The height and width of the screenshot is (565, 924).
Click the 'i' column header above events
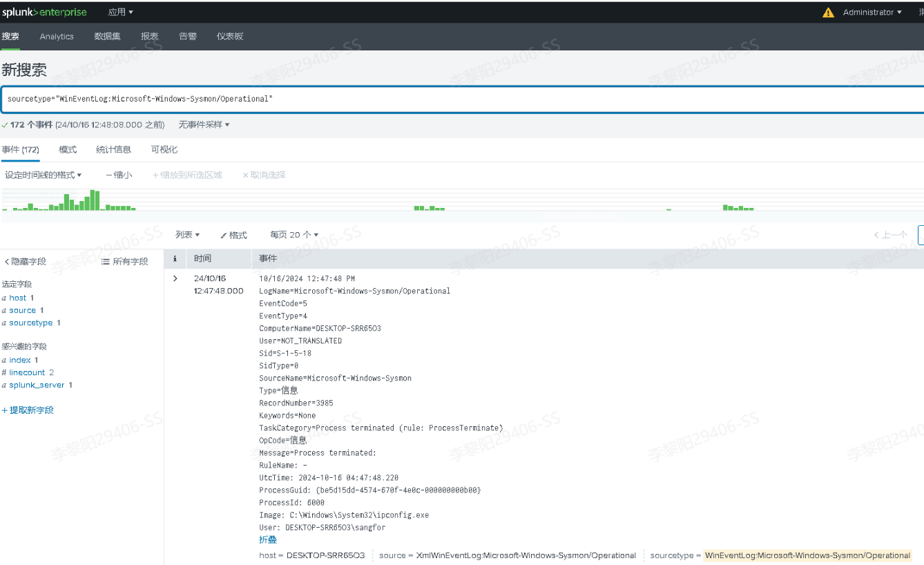pos(174,258)
